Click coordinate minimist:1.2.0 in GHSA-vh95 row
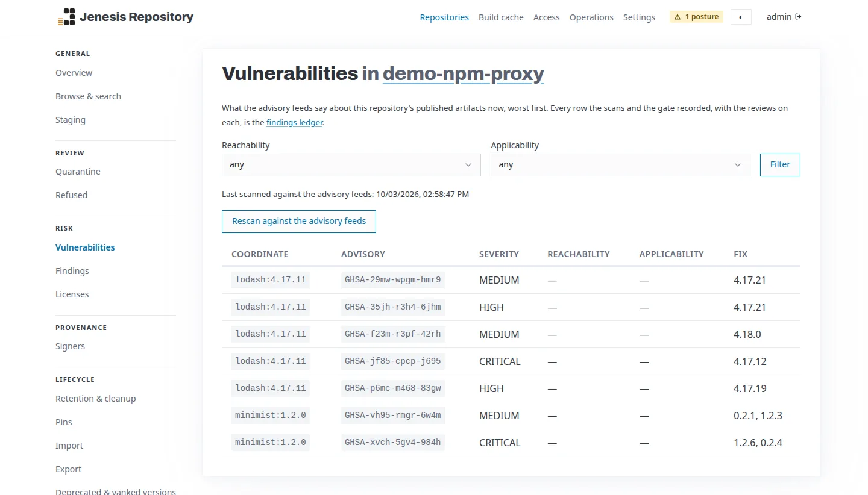Viewport: 868px width, 495px height. pyautogui.click(x=271, y=416)
